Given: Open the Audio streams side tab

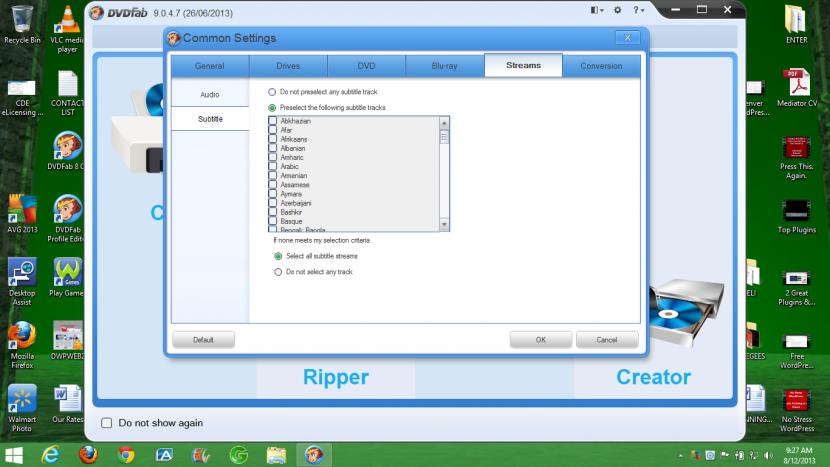Looking at the screenshot, I should click(210, 94).
